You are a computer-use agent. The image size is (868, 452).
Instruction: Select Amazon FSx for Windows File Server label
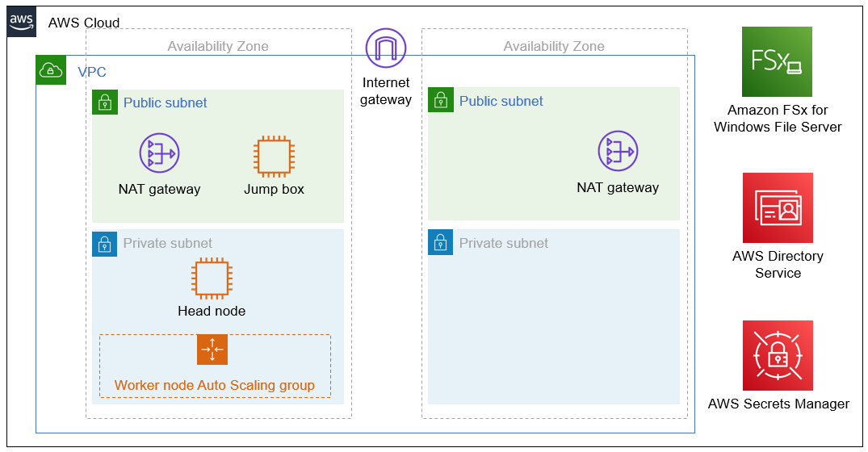point(778,119)
